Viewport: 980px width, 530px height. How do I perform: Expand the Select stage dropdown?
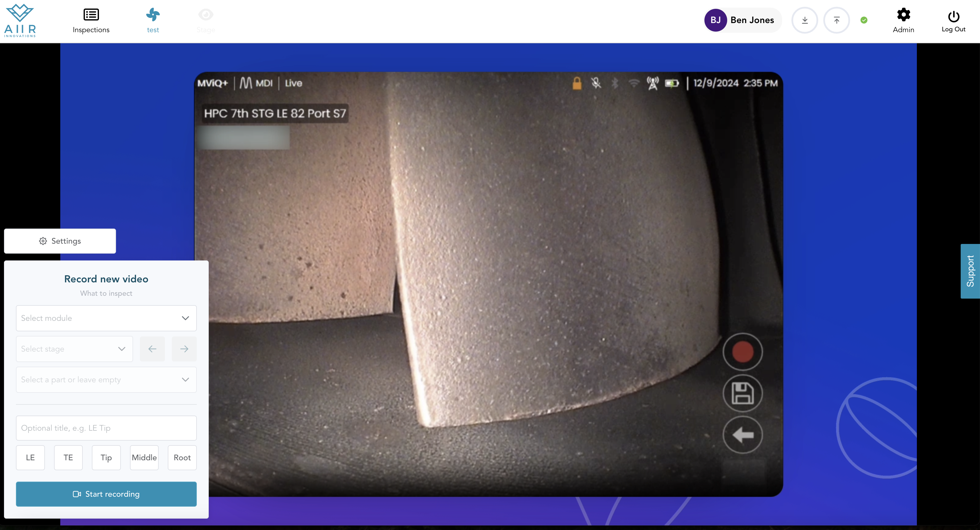click(74, 349)
